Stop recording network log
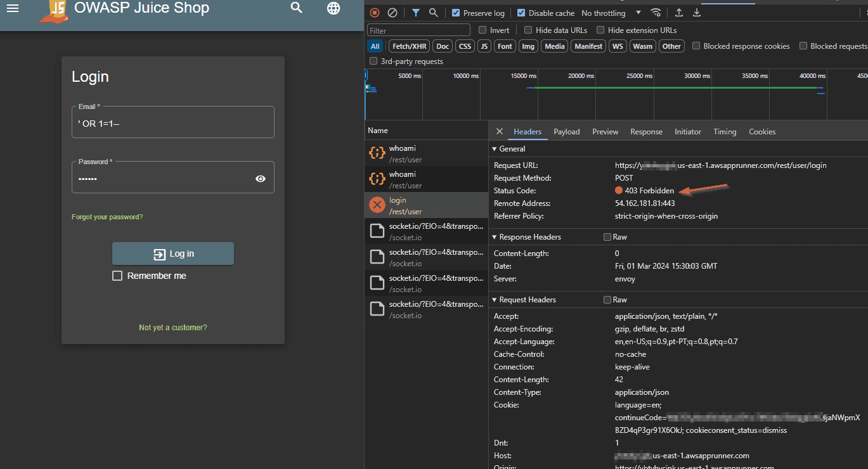868x469 pixels. pyautogui.click(x=375, y=13)
